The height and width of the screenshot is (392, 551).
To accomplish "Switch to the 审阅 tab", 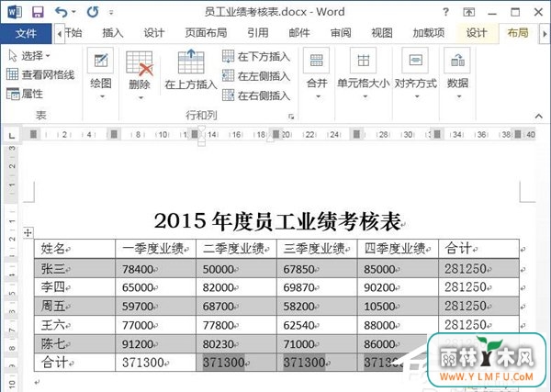I will [341, 33].
